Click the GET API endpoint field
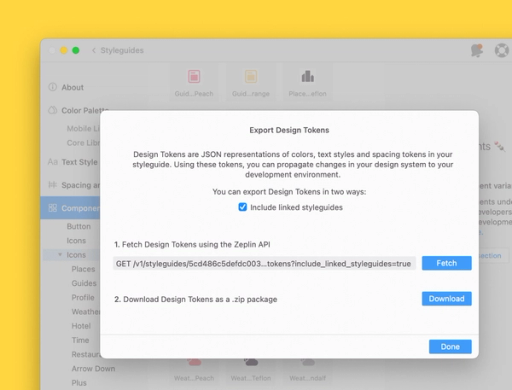 point(264,263)
